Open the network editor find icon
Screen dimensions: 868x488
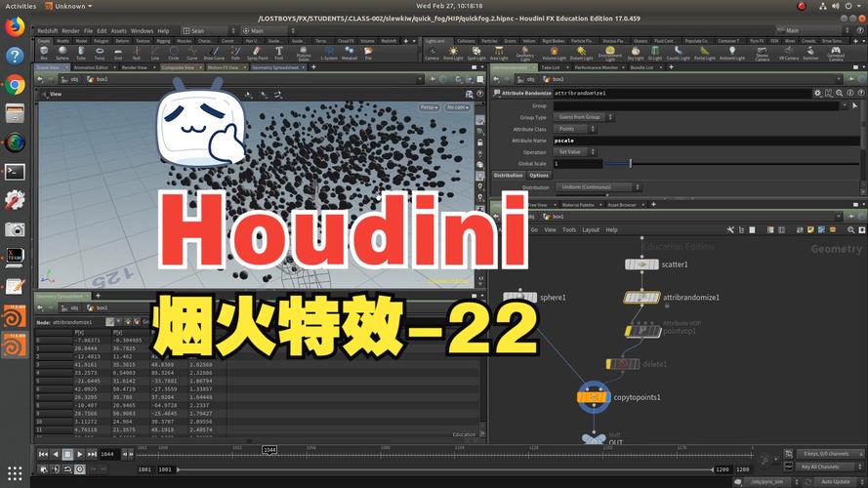click(851, 229)
